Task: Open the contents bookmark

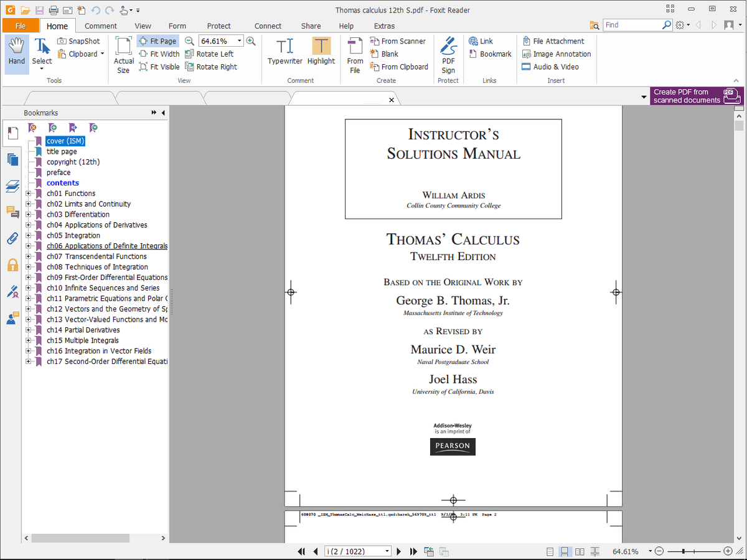Action: coord(62,183)
